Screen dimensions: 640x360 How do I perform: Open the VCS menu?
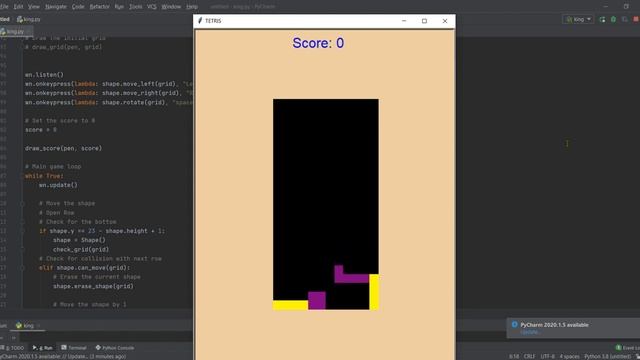(151, 7)
